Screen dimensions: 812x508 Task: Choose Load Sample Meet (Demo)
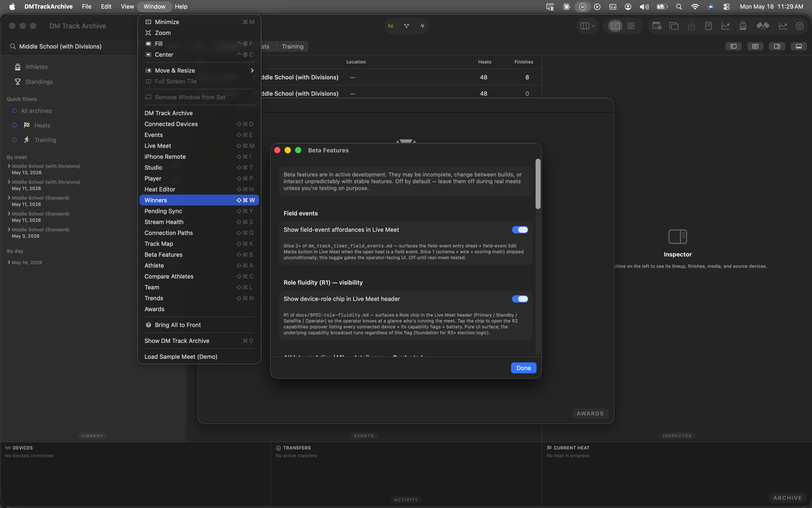[x=199, y=357]
